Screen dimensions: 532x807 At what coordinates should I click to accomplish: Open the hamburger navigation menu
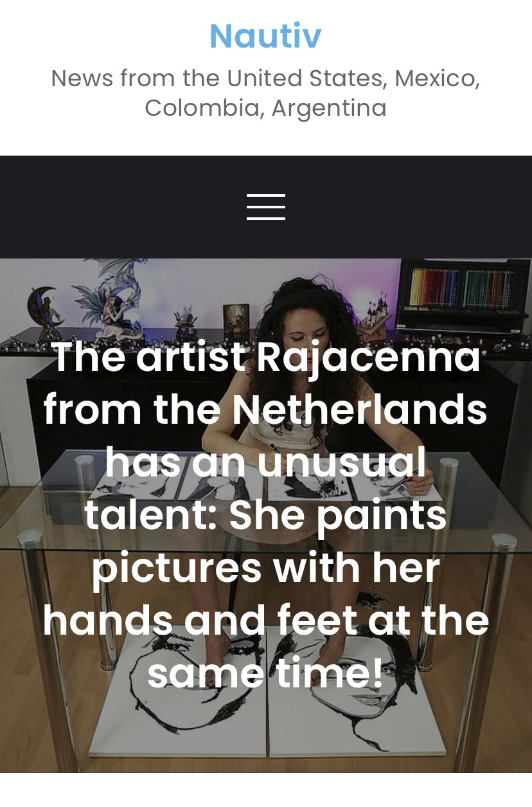point(266,207)
